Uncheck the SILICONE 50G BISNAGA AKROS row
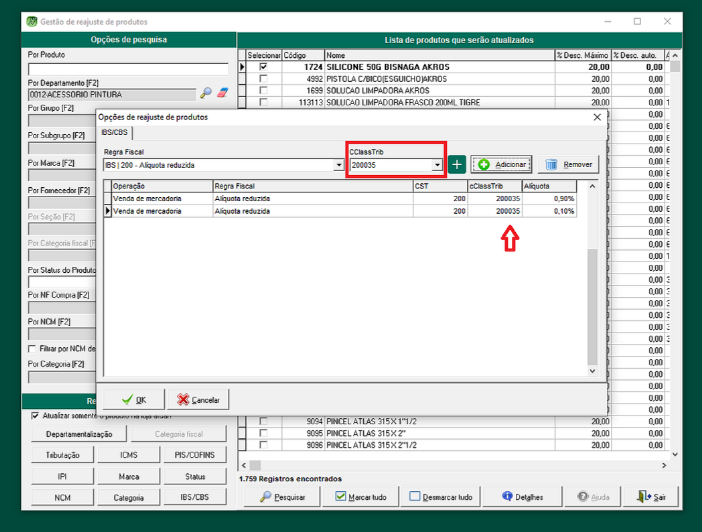The image size is (702, 532). pyautogui.click(x=263, y=67)
